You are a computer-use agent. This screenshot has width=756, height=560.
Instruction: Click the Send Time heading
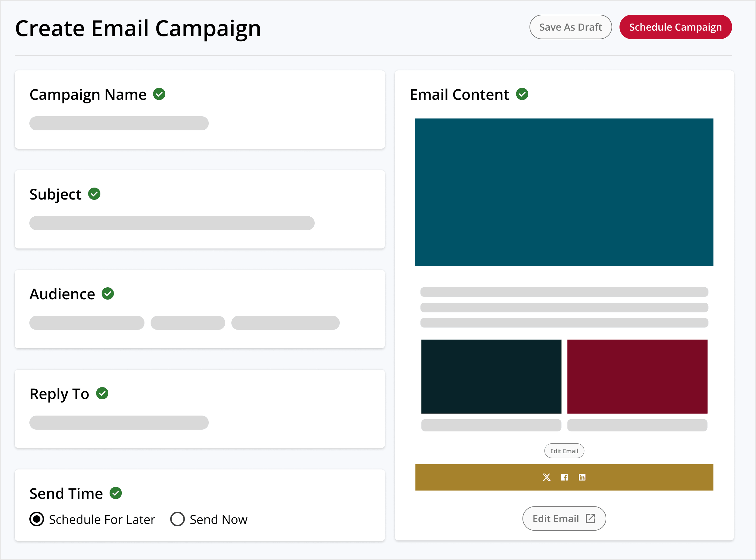[66, 494]
